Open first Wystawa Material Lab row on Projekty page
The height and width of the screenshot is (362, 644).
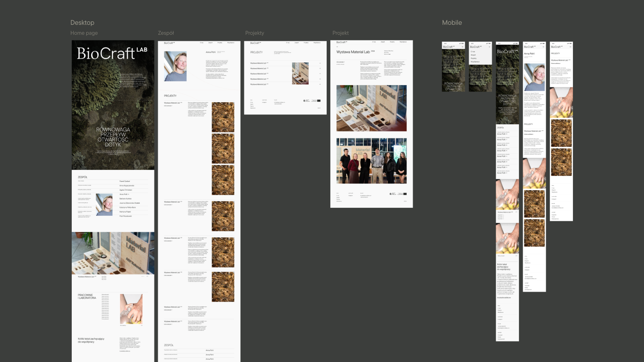pyautogui.click(x=258, y=63)
